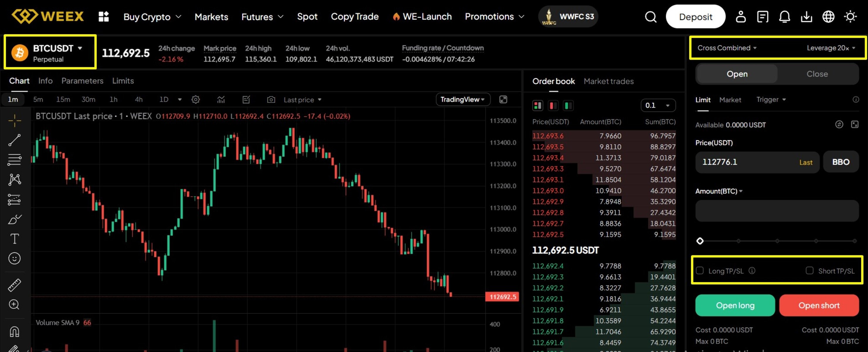Enable Long TP/SL checkbox
Viewport: 868px width, 352px height.
tap(700, 271)
